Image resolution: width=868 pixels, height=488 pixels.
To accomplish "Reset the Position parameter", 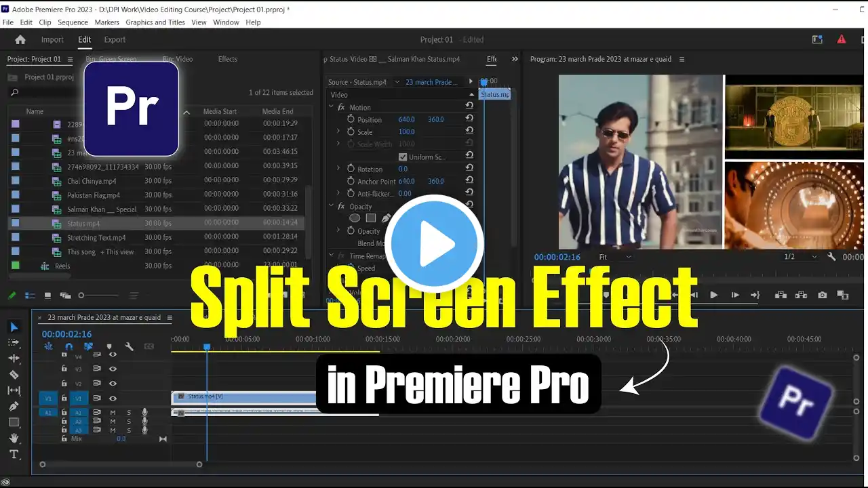I will point(469,119).
